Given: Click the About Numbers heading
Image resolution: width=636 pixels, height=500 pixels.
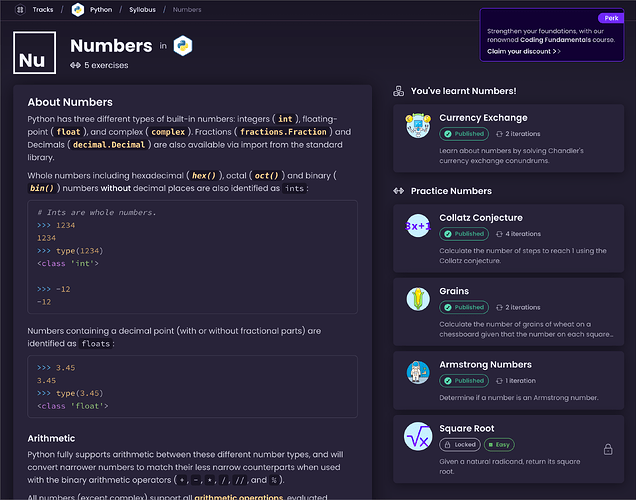Looking at the screenshot, I should tap(70, 102).
